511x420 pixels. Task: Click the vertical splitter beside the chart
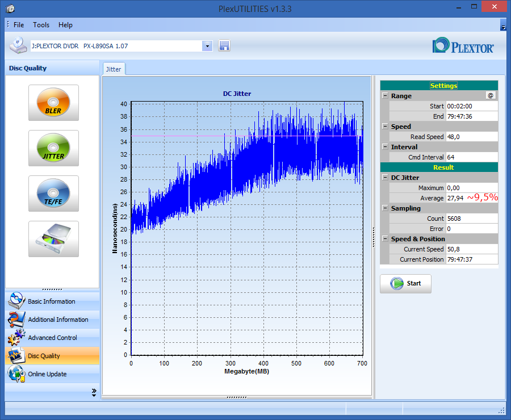click(x=374, y=237)
